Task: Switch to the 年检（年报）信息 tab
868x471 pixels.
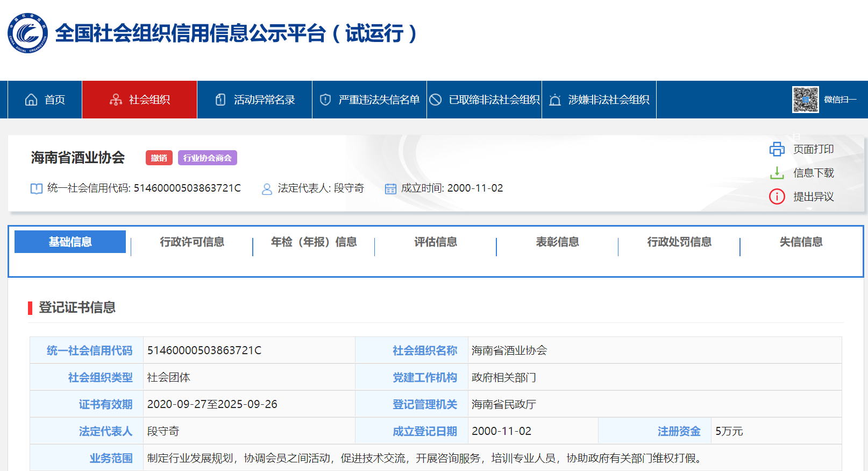Action: coord(314,242)
